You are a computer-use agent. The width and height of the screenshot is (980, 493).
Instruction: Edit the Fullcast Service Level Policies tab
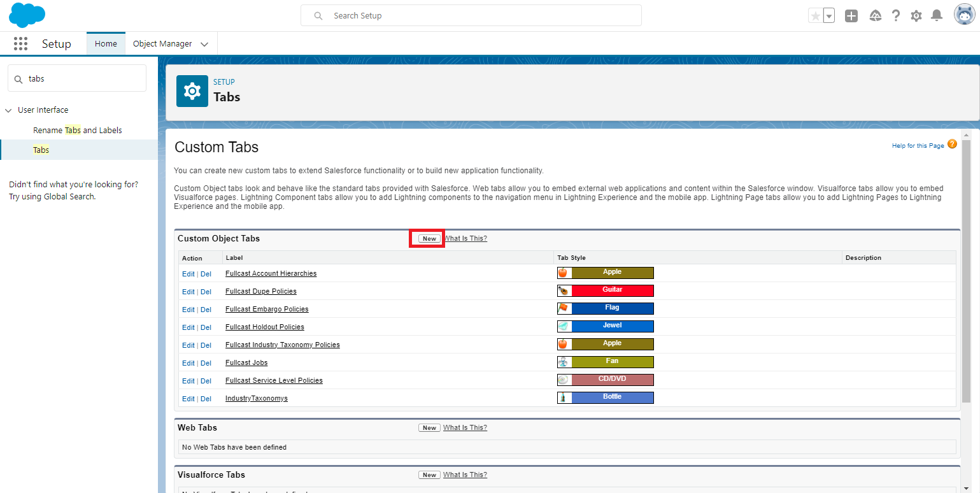pyautogui.click(x=188, y=381)
